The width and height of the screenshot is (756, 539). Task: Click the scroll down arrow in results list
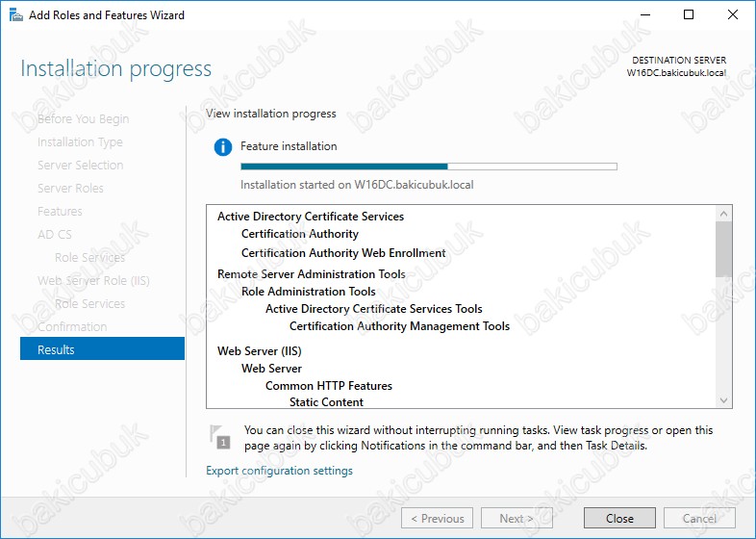coord(723,400)
